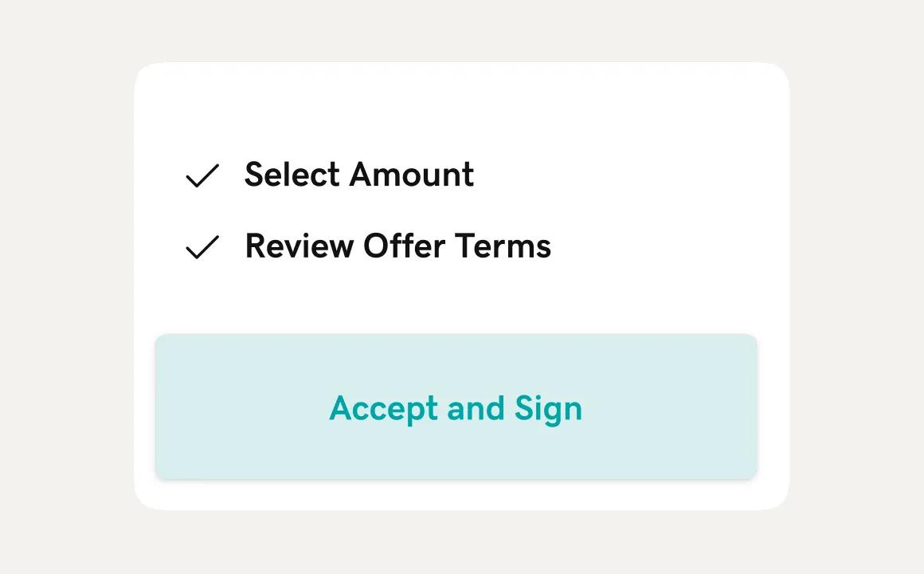Click the teal Accept and Sign bar
The width and height of the screenshot is (924, 574).
(456, 407)
